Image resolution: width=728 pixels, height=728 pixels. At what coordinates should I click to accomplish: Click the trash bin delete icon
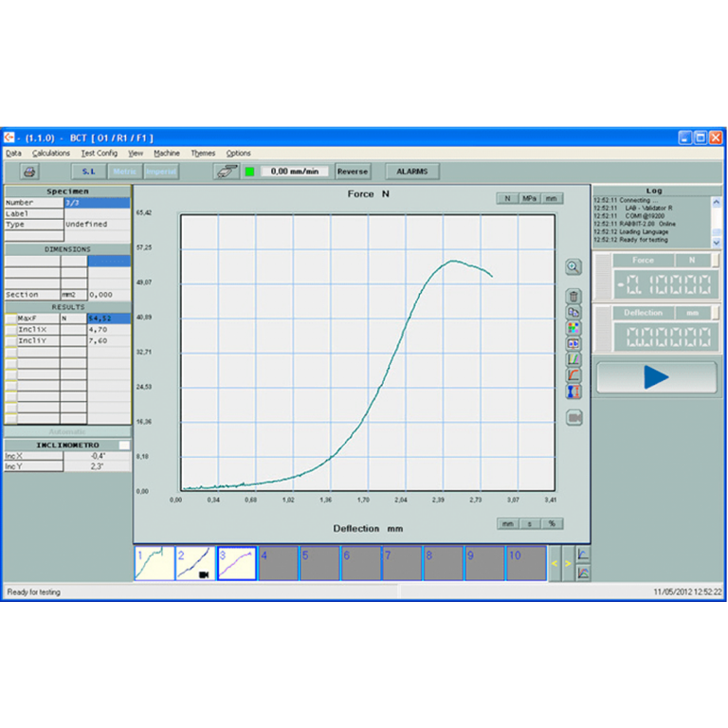coord(573,297)
